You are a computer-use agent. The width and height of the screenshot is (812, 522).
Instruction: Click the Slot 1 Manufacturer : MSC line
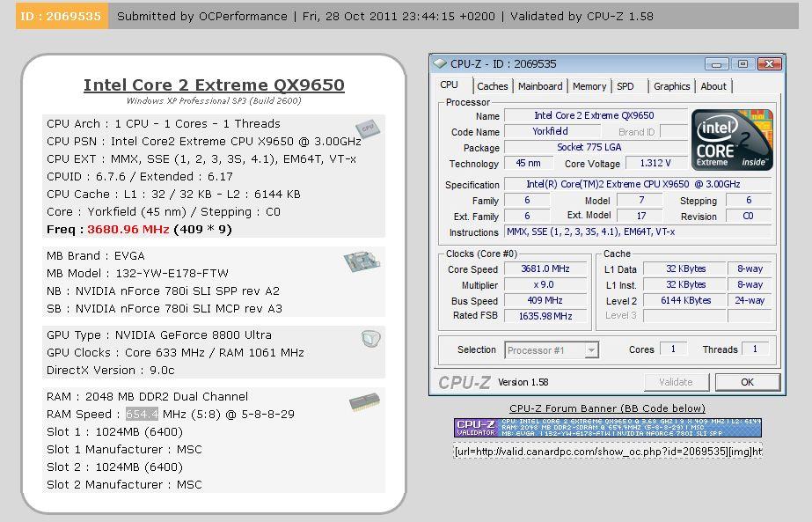(124, 450)
